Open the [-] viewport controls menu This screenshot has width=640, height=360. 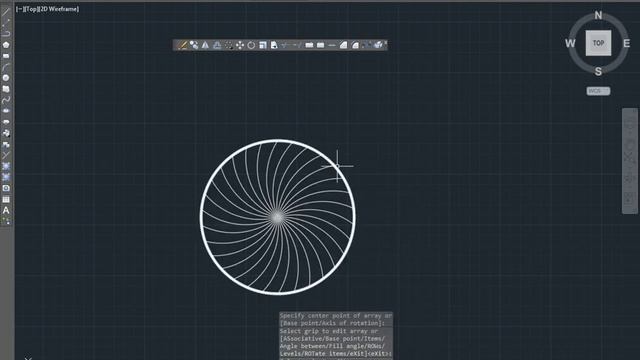19,9
